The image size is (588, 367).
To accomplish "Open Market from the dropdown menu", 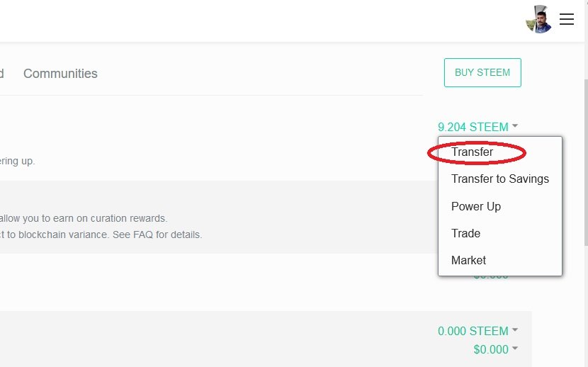I will pos(468,260).
